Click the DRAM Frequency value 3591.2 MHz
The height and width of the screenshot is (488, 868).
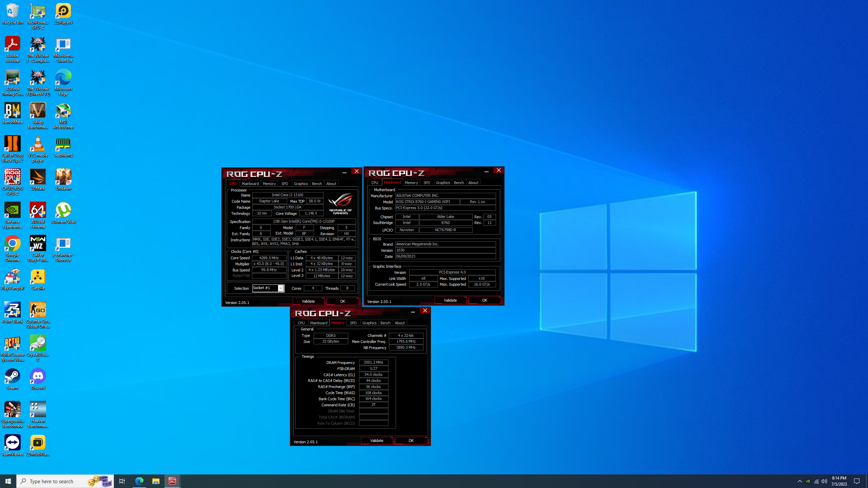pyautogui.click(x=373, y=362)
